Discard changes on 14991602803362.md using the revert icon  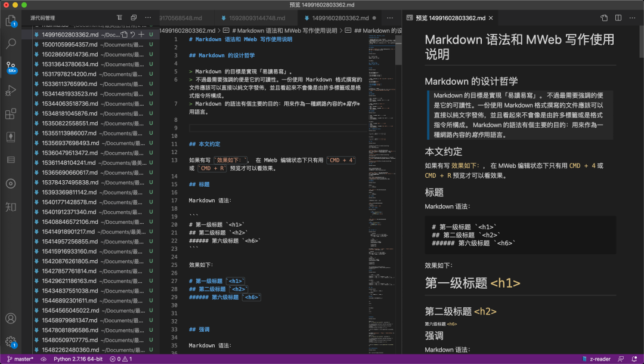coord(133,35)
